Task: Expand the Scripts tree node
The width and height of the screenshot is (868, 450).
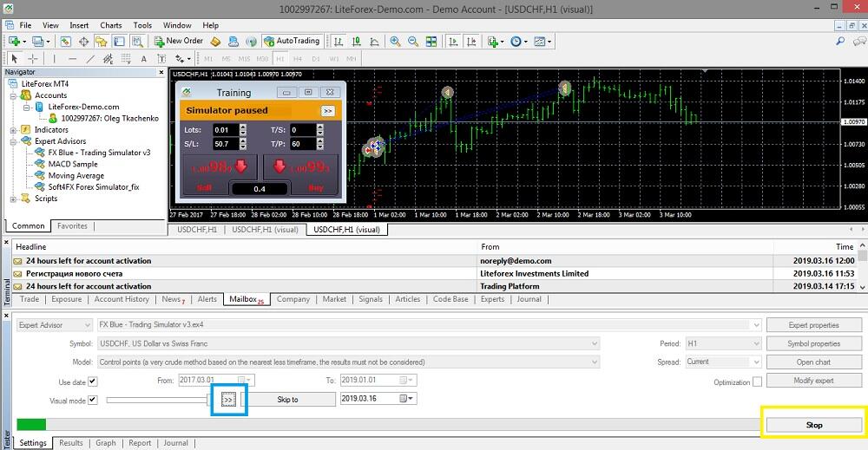Action: point(13,199)
